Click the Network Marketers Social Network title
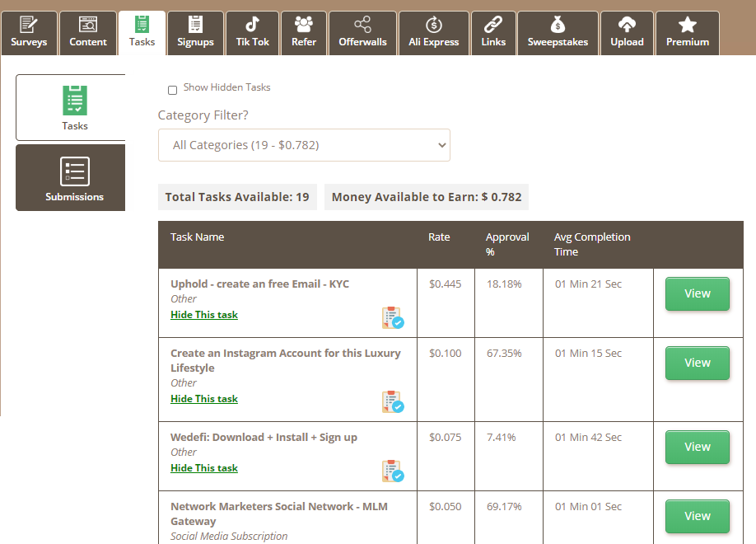The height and width of the screenshot is (544, 756). [279, 514]
